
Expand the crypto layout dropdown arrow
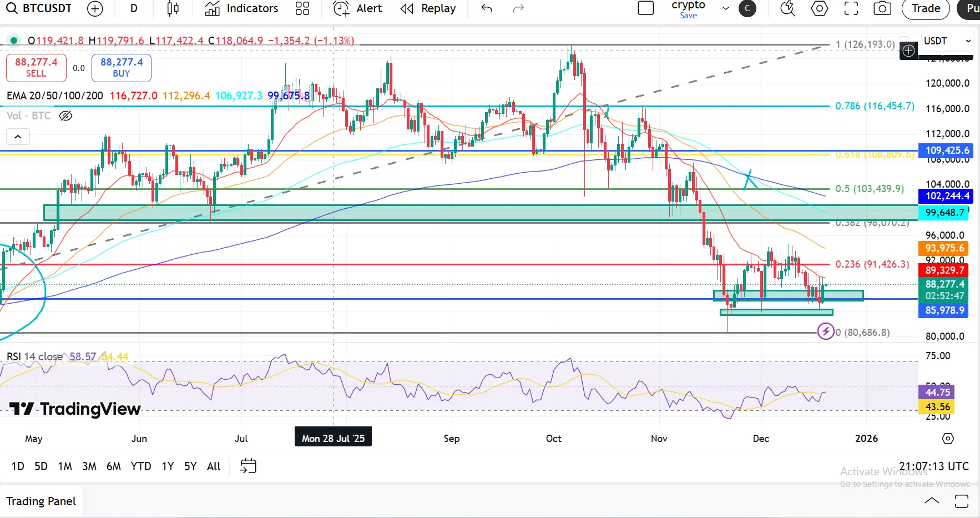point(725,8)
